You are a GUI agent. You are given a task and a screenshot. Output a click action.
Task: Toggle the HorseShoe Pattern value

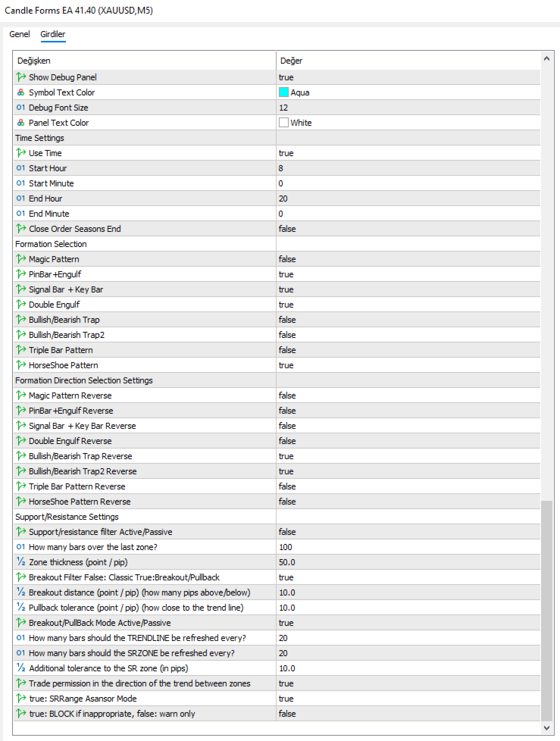pos(408,365)
